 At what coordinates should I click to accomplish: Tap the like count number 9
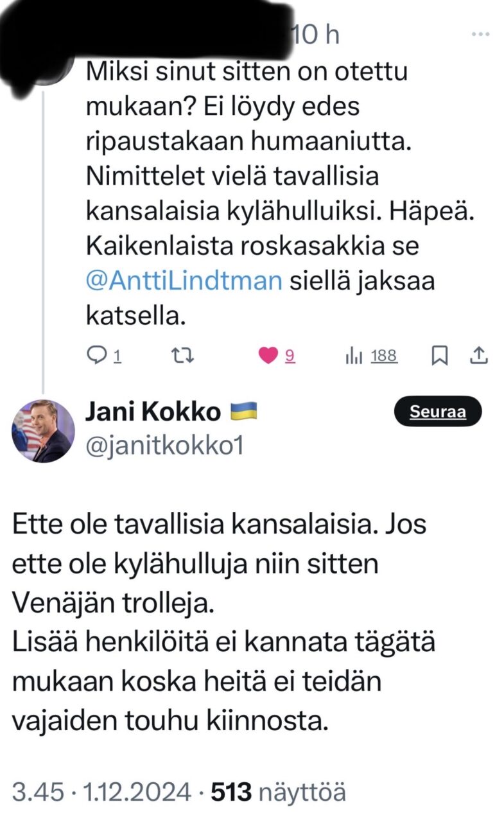click(x=290, y=355)
